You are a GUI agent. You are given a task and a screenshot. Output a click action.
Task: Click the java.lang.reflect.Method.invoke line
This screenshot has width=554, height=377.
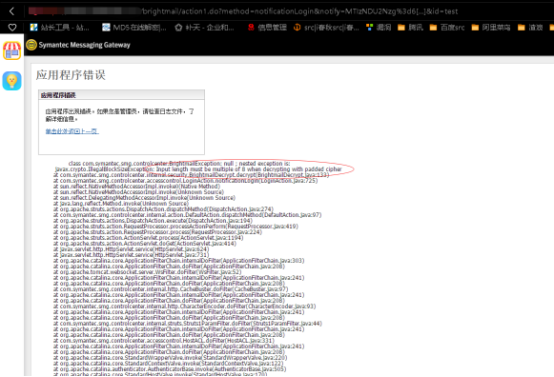click(x=121, y=204)
